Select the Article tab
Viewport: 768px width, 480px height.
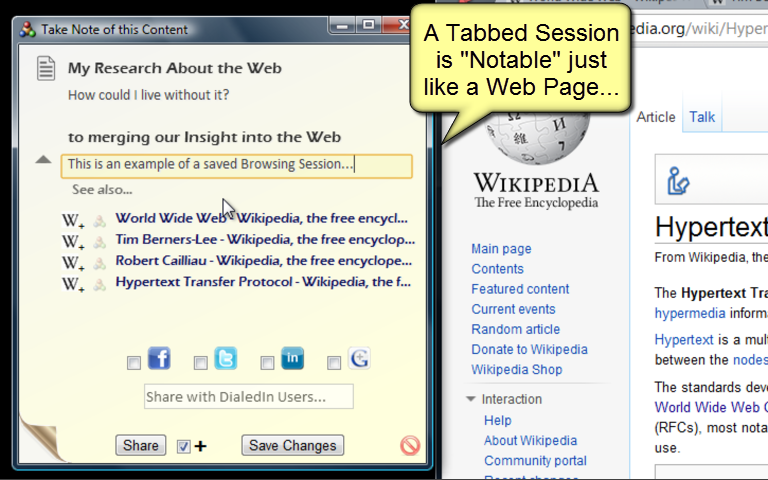click(655, 117)
